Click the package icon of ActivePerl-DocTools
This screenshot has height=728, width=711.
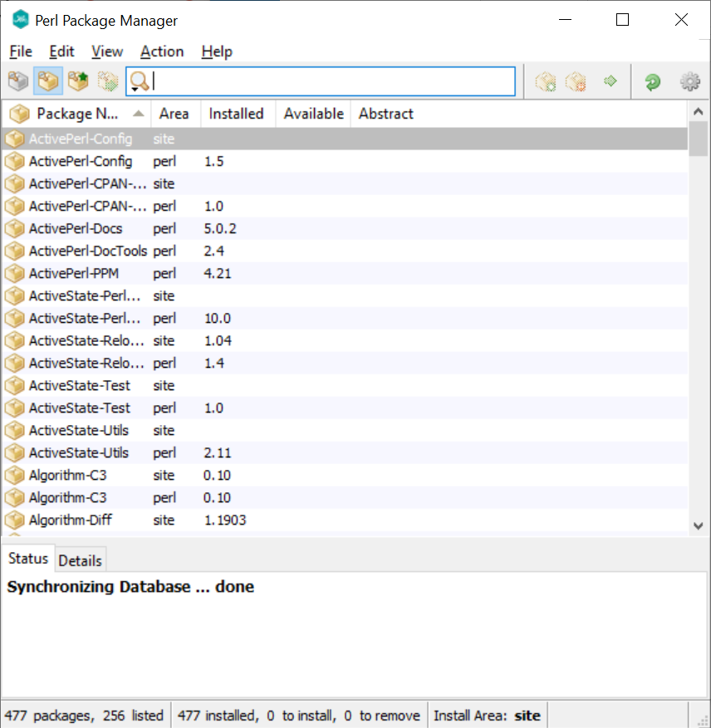point(14,251)
